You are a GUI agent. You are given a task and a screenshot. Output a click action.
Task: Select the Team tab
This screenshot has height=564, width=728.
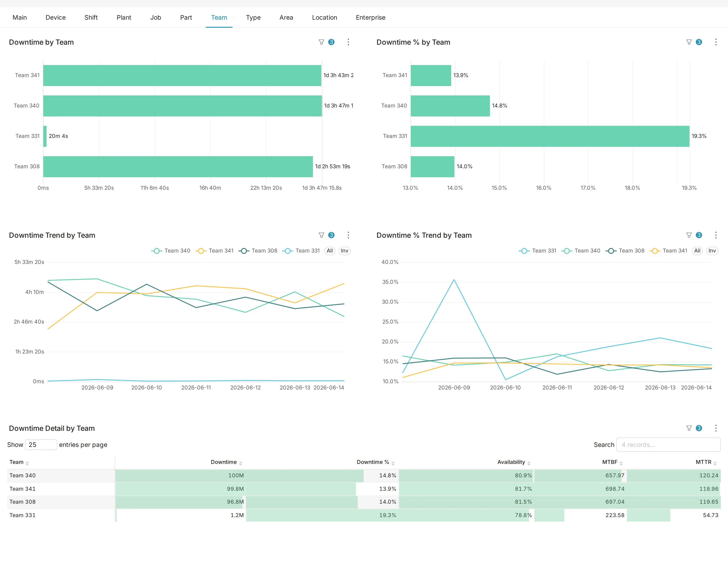(x=219, y=17)
